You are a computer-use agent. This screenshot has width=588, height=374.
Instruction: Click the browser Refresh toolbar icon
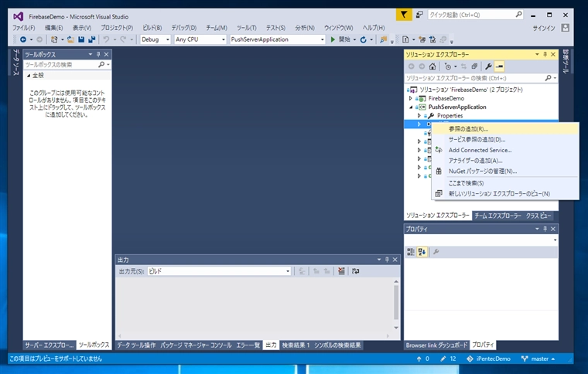(x=363, y=39)
